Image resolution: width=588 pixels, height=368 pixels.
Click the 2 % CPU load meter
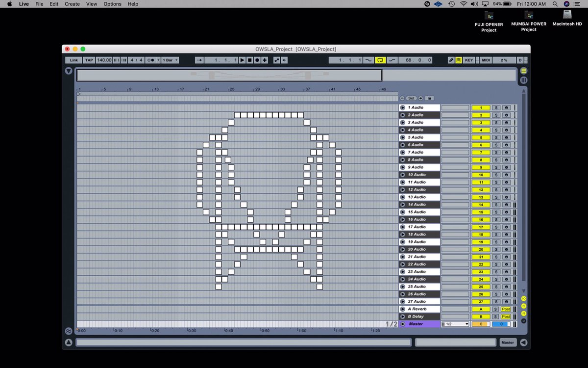coord(504,60)
